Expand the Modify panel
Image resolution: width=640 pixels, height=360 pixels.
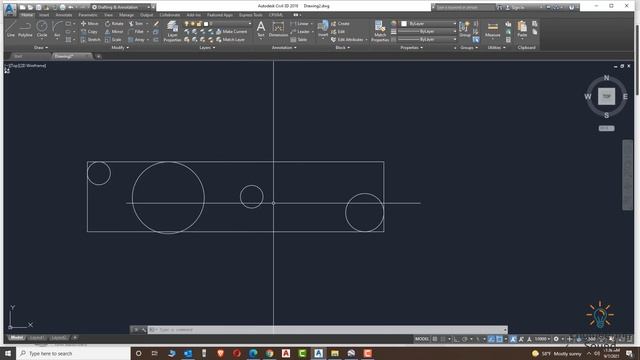(x=120, y=47)
